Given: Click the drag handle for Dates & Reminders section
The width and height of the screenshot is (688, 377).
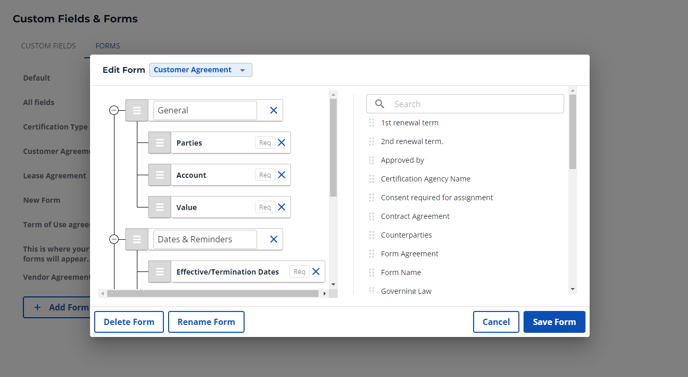Looking at the screenshot, I should pyautogui.click(x=137, y=239).
